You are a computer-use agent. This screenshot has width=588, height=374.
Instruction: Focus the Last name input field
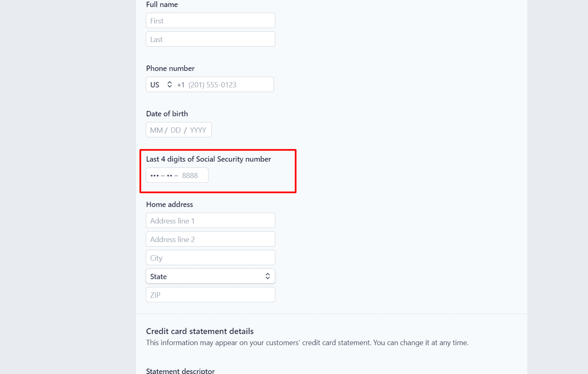(x=210, y=39)
